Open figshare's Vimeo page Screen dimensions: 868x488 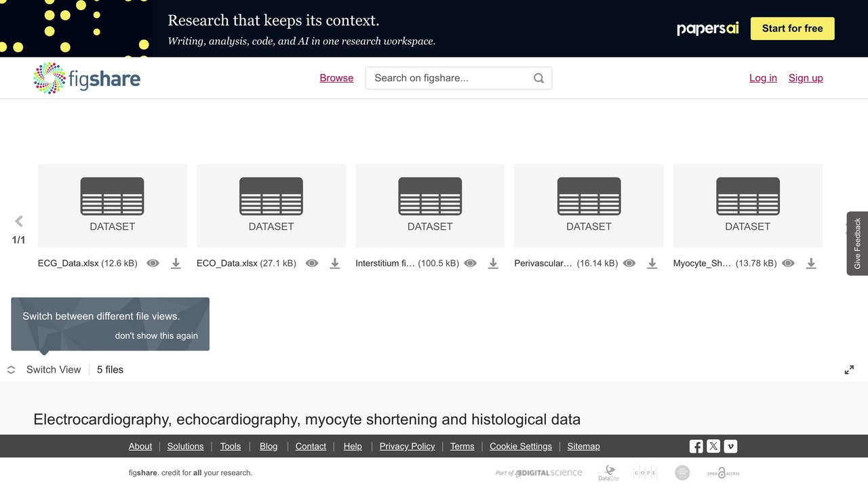point(730,446)
